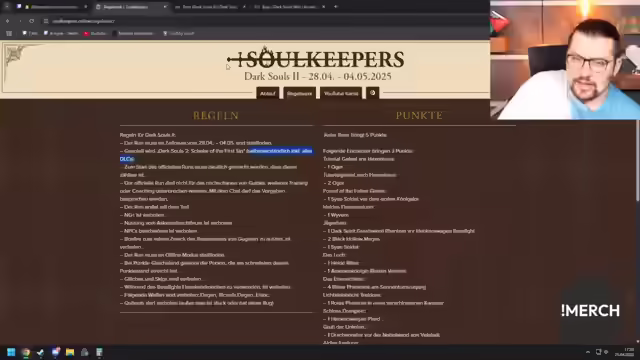
Task: Click the network icon in system tray
Action: tap(598, 352)
